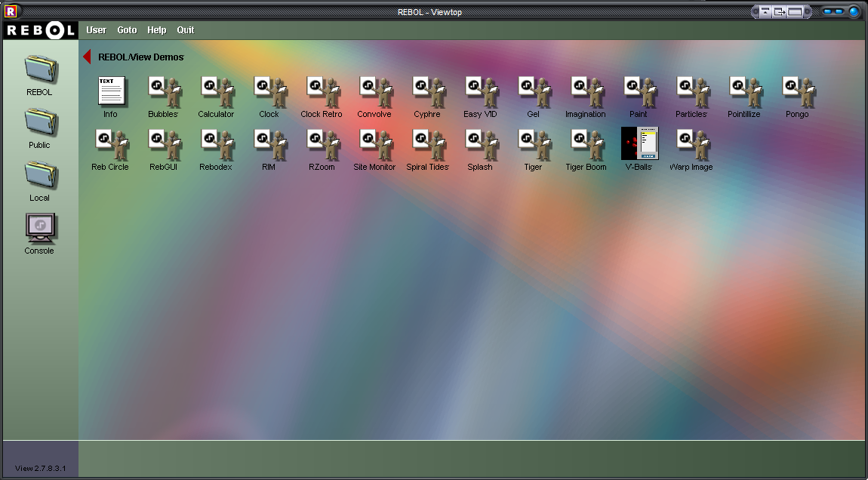Launch the Splash demo
This screenshot has width=868, height=480.
(x=481, y=144)
